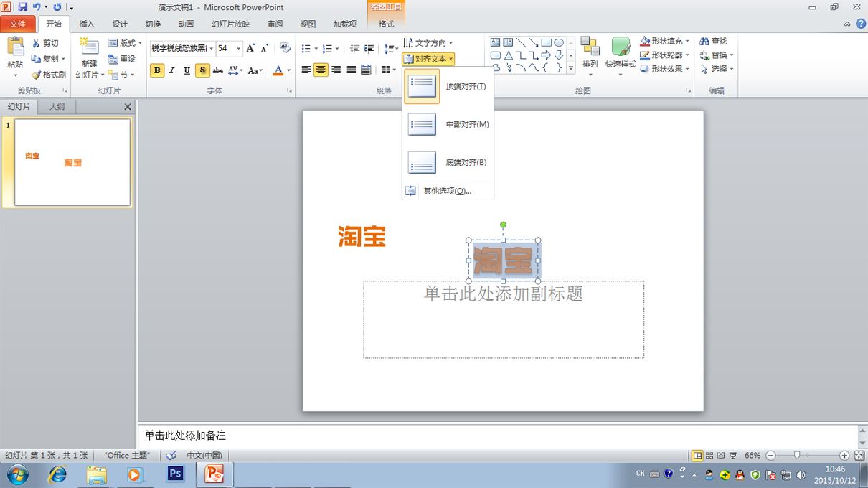868x488 pixels.
Task: Increase list indent level
Action: coord(369,49)
